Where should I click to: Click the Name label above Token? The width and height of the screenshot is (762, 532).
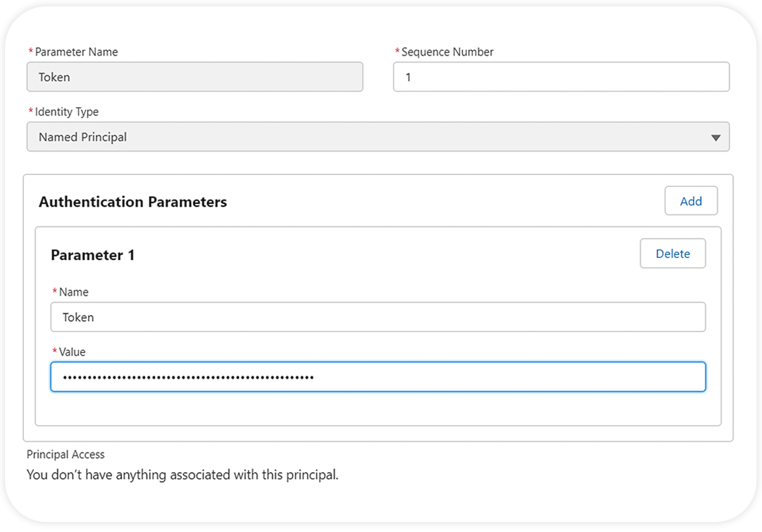(73, 292)
